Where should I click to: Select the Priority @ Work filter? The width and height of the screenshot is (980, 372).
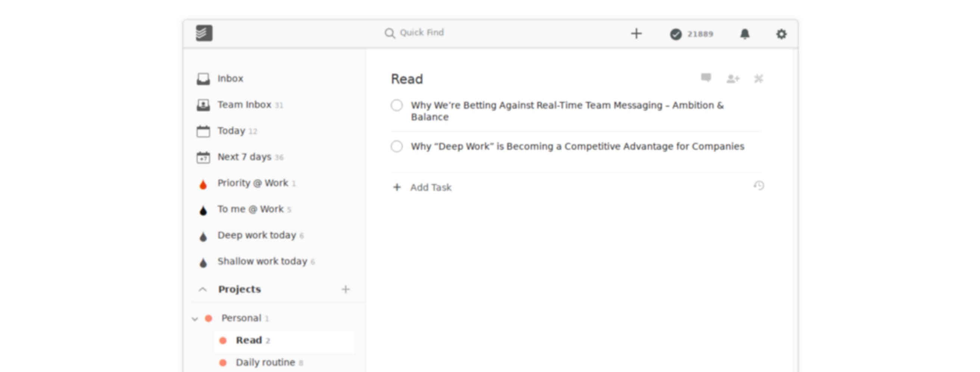(252, 183)
